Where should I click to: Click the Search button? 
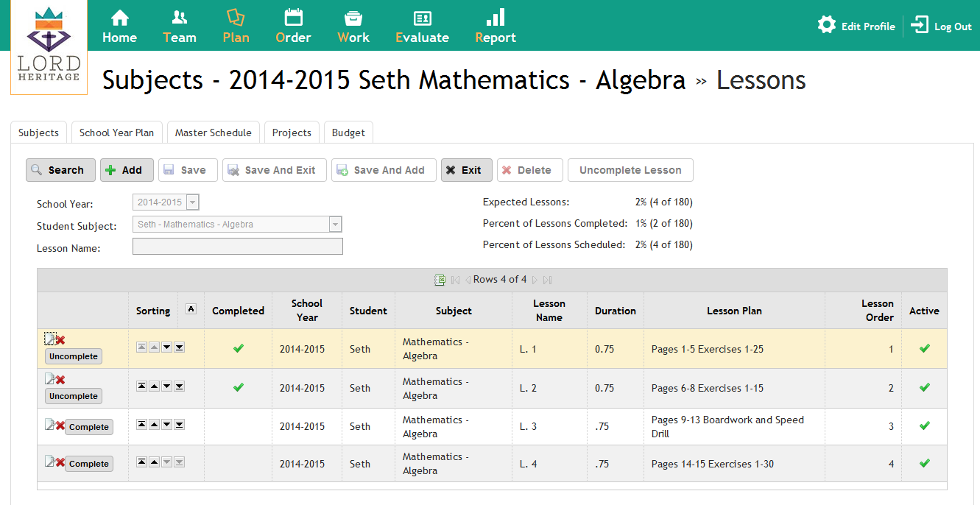pos(60,170)
